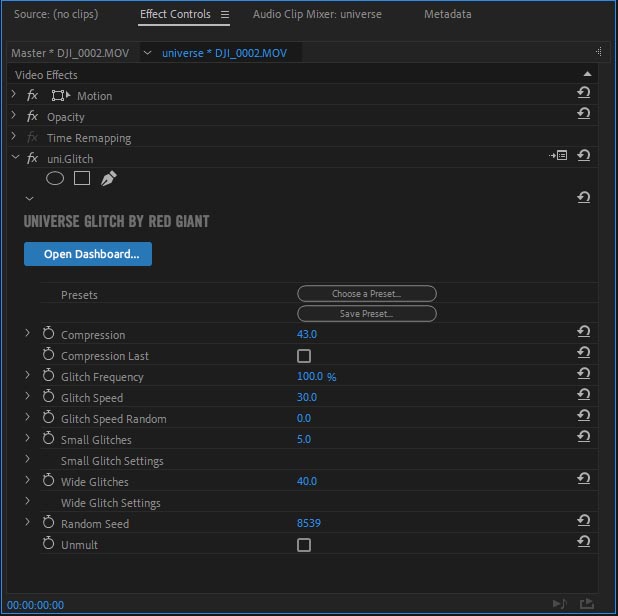Viewport: 618px width, 616px height.
Task: Switch to the Metadata tab
Action: (x=447, y=14)
